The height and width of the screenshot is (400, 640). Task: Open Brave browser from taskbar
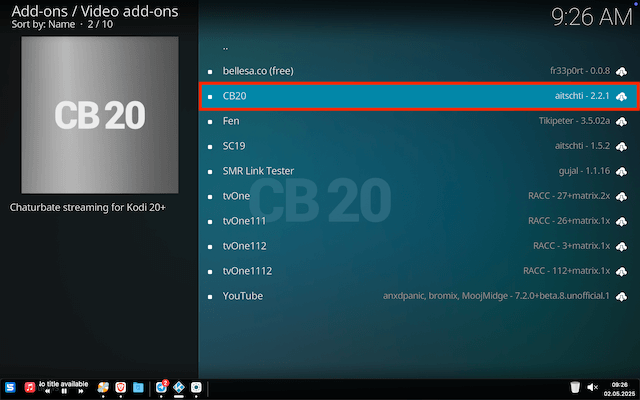tap(120, 387)
